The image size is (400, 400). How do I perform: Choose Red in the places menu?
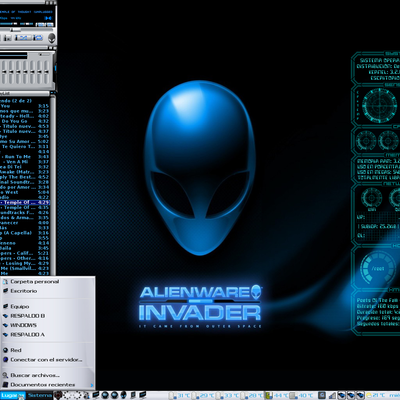tap(48, 350)
